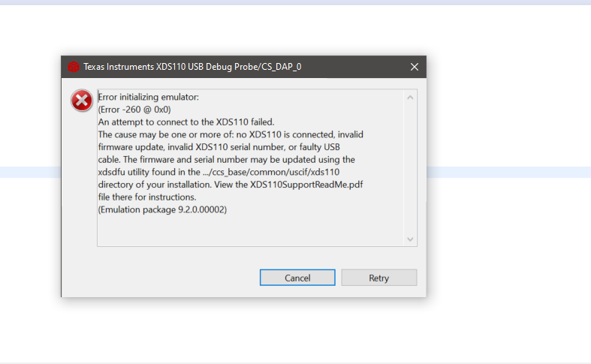591x364 pixels.
Task: Close the XDS110 error dialog
Action: 415,67
